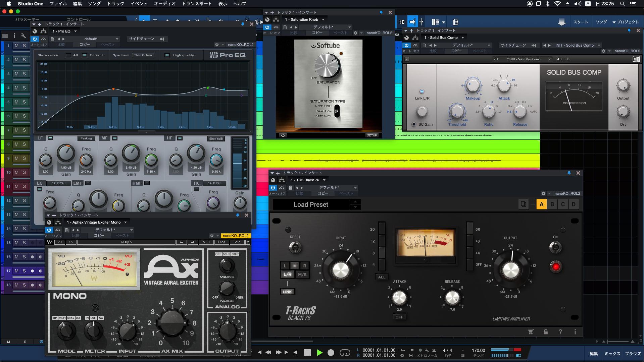Open Saturation Knob plugin name dropdown
This screenshot has height=362, width=644.
coord(304,19)
